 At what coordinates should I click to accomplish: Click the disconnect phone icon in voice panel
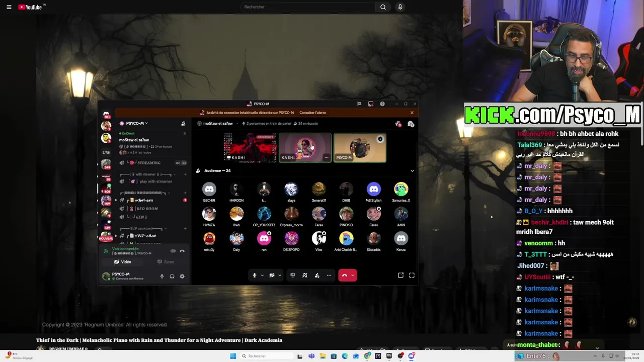[x=182, y=251]
